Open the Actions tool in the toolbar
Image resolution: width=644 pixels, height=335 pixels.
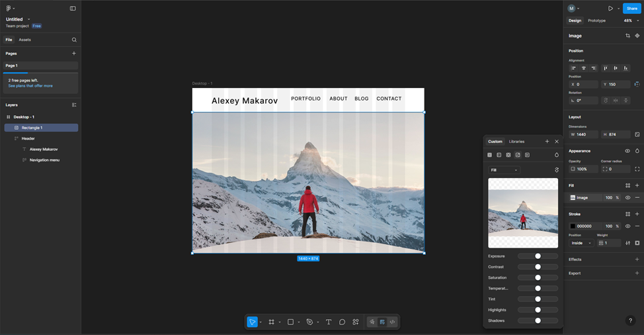tap(356, 322)
